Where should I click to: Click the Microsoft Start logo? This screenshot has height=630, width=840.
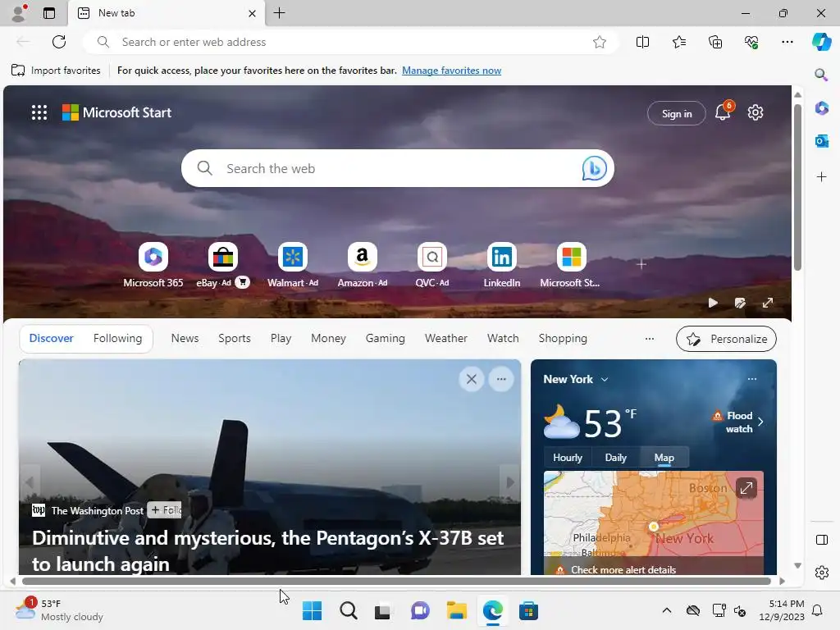tap(116, 112)
